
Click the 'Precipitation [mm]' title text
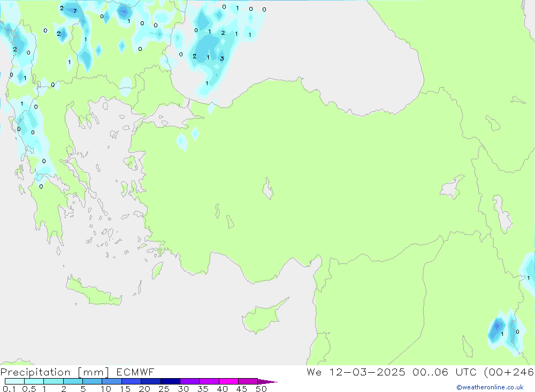[x=55, y=372]
